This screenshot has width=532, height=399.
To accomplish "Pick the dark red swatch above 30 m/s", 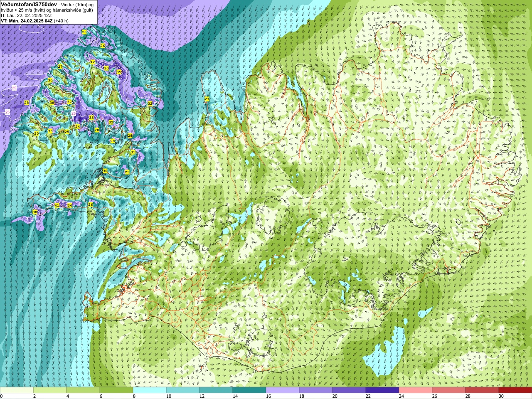I will coord(515,390).
